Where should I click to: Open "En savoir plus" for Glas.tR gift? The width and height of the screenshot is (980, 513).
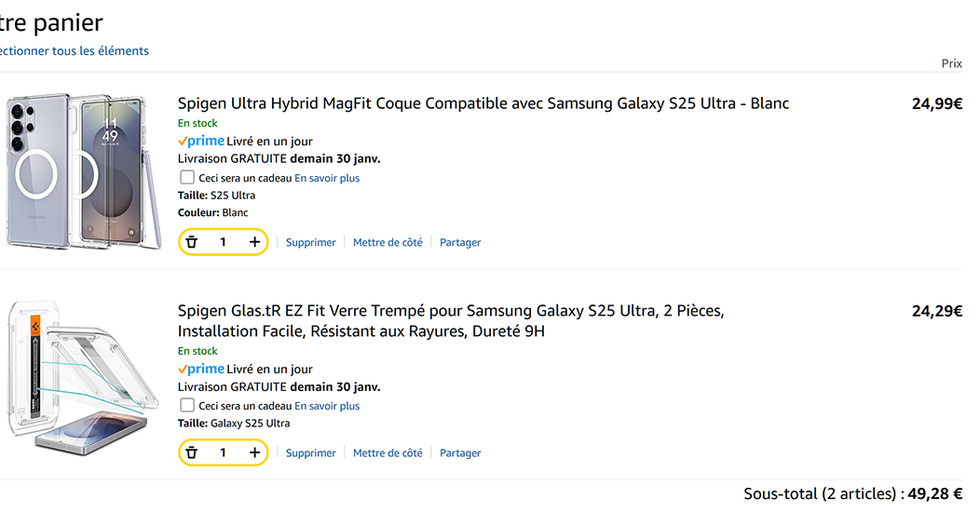pyautogui.click(x=327, y=406)
